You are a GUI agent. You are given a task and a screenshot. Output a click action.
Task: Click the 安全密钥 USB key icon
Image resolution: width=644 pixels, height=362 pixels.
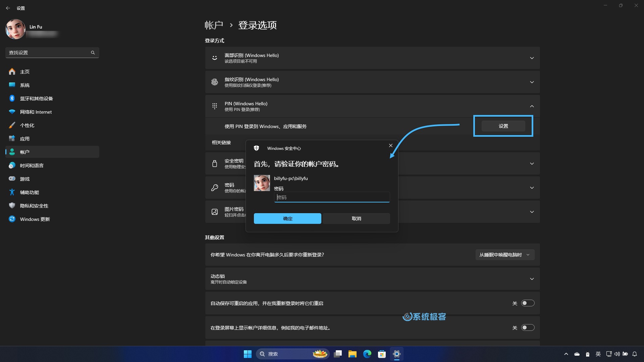(x=215, y=164)
